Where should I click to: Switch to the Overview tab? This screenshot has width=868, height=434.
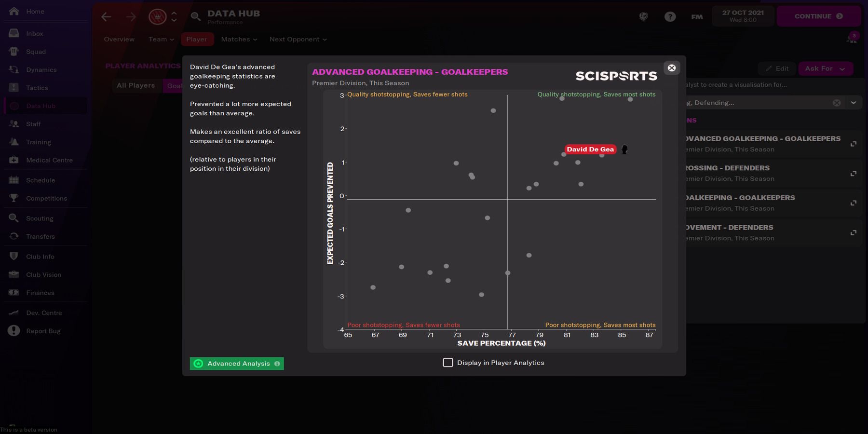119,39
